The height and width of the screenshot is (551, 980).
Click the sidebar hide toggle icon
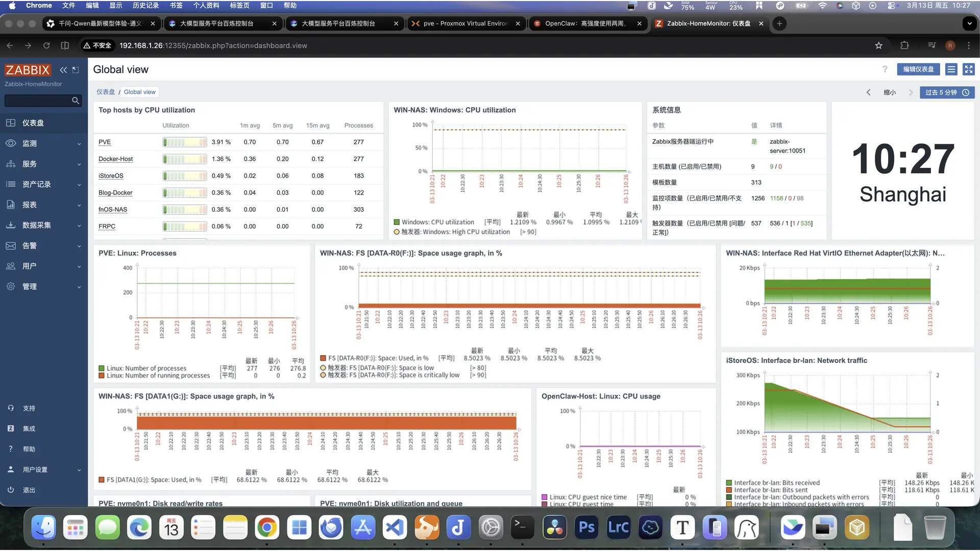pyautogui.click(x=76, y=70)
